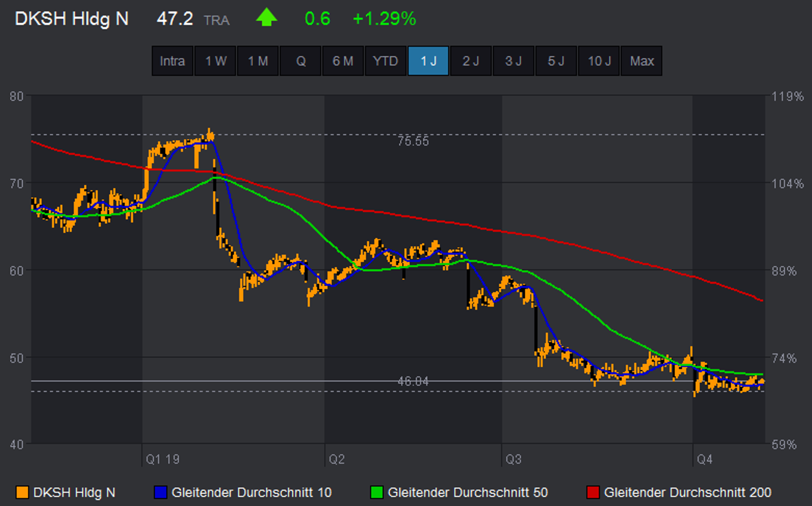812x506 pixels.
Task: Click the orange DKSH Hldg N swatch
Action: [22, 492]
